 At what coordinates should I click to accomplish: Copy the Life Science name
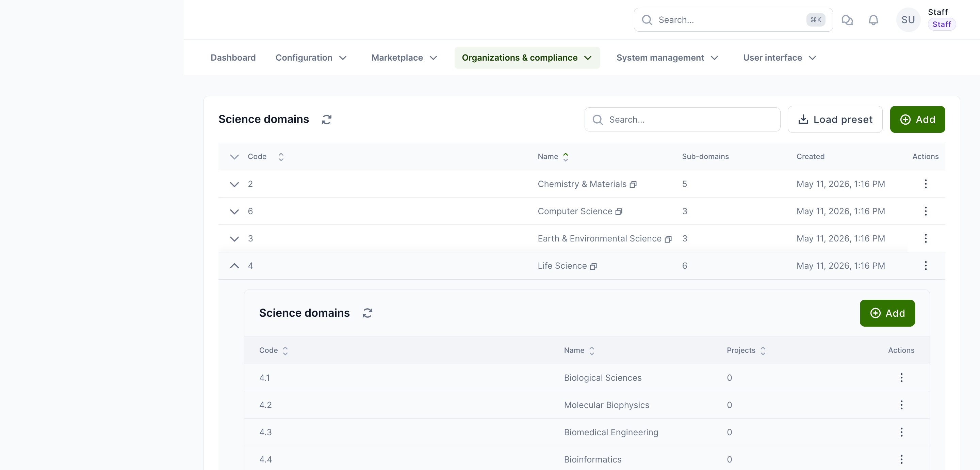[x=593, y=267]
